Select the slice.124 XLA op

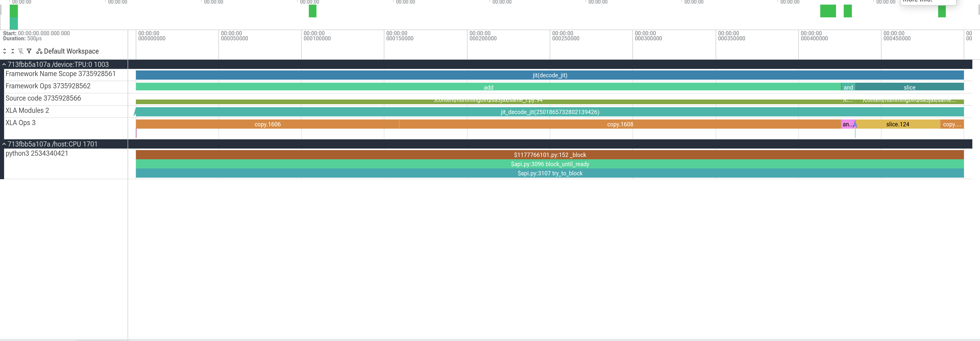(898, 124)
